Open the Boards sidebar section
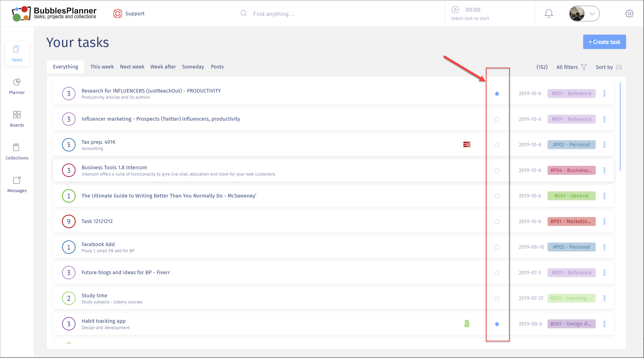 pos(17,119)
